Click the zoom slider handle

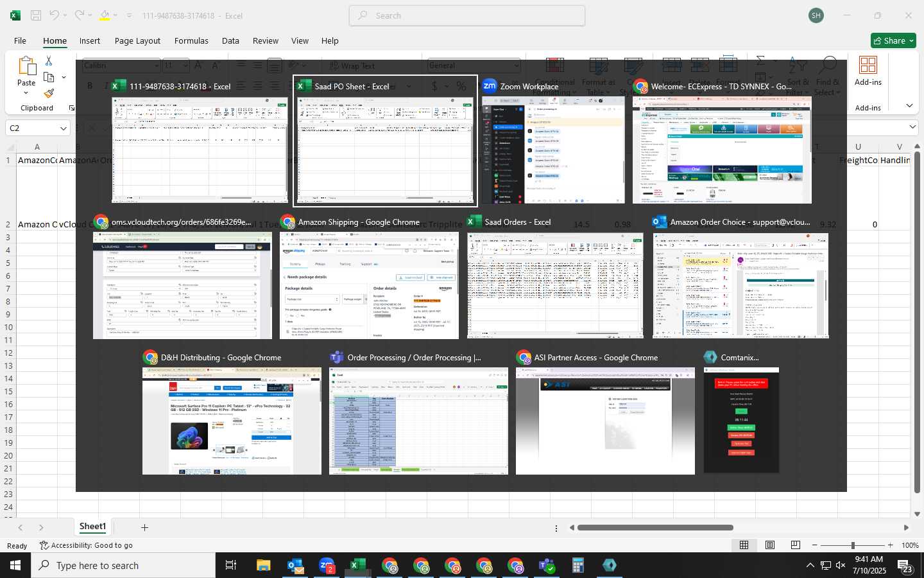853,545
